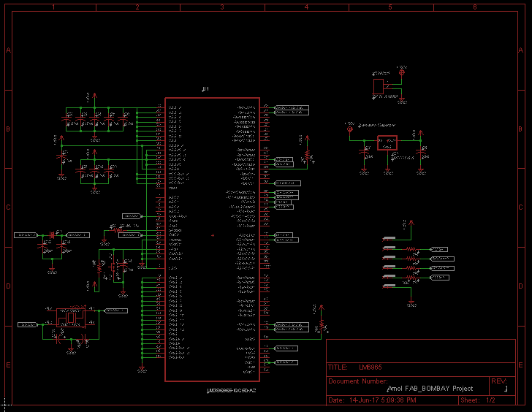Select the frame column marker 2
The width and height of the screenshot is (532, 412).
tap(137, 7)
